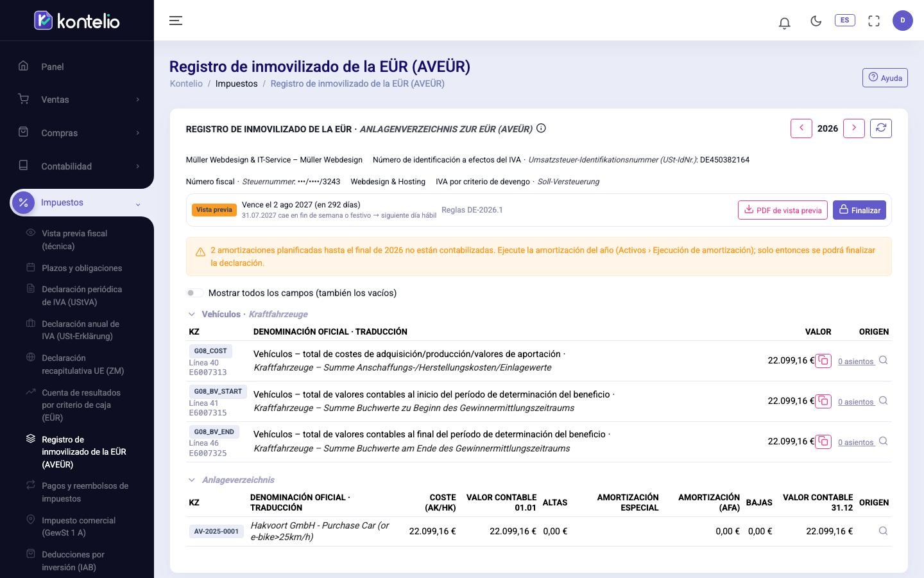Viewport: 924px width, 578px height.
Task: Collapse the Vehículos Kraftfahrzeuge section
Action: pos(191,314)
